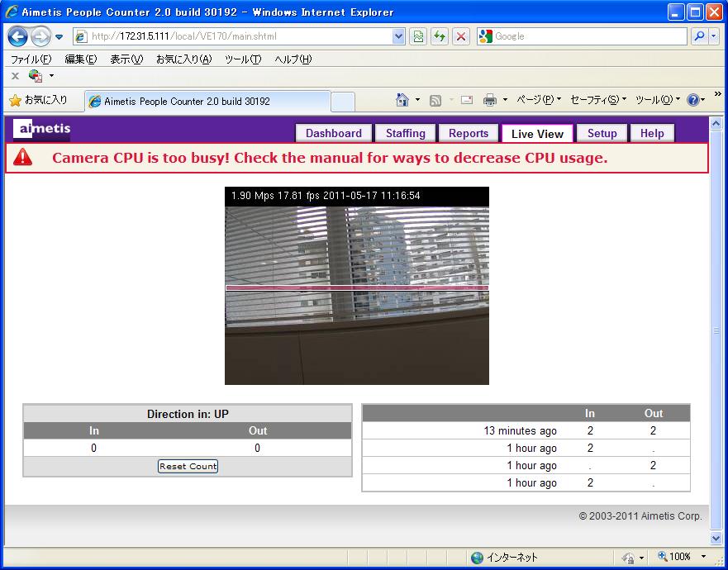Open the recent pages dropdown arrow

[59, 36]
